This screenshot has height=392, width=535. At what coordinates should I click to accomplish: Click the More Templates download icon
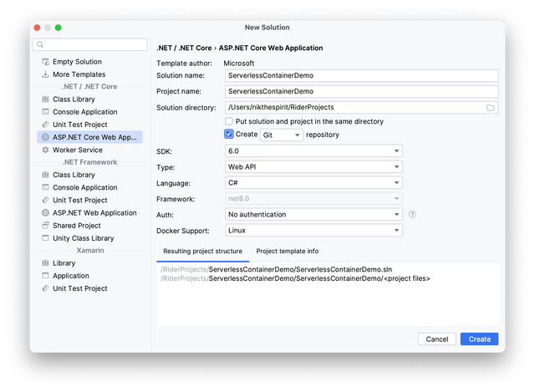coord(45,74)
